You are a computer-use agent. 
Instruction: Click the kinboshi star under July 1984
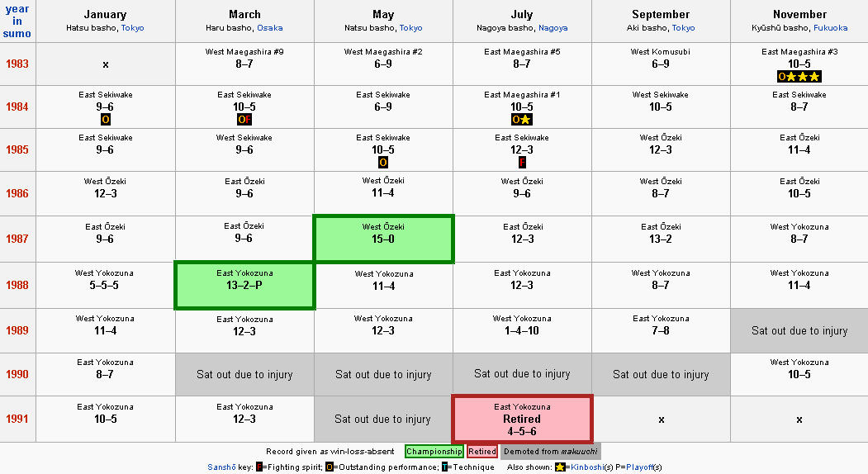526,120
